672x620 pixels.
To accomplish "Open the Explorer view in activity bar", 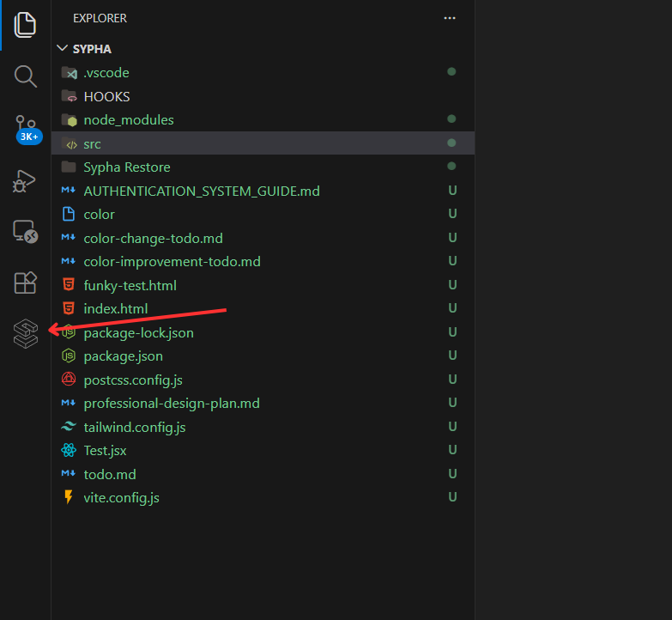I will tap(25, 25).
